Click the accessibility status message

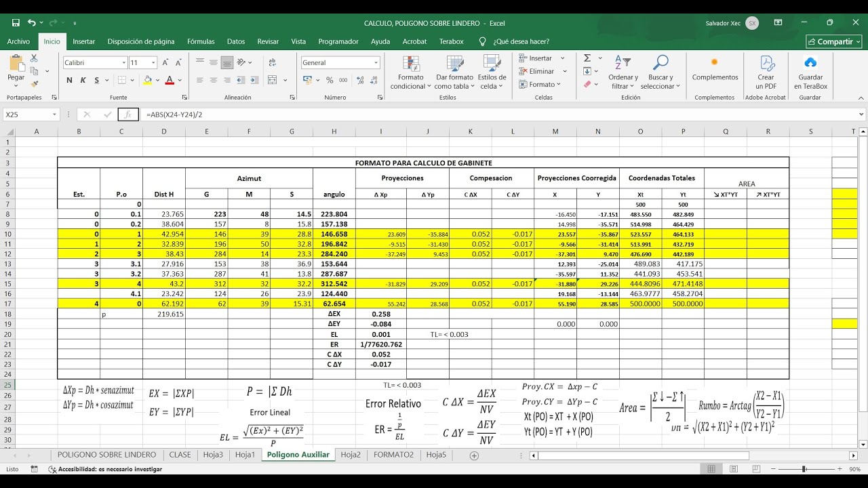(x=105, y=469)
